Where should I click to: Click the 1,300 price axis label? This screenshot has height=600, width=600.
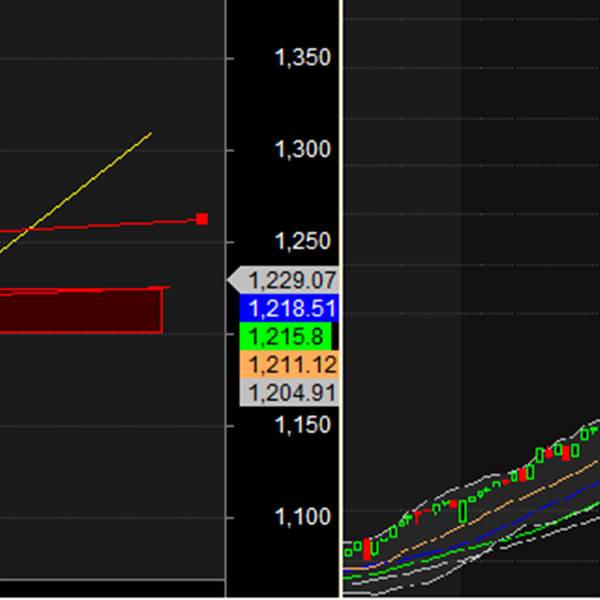303,149
